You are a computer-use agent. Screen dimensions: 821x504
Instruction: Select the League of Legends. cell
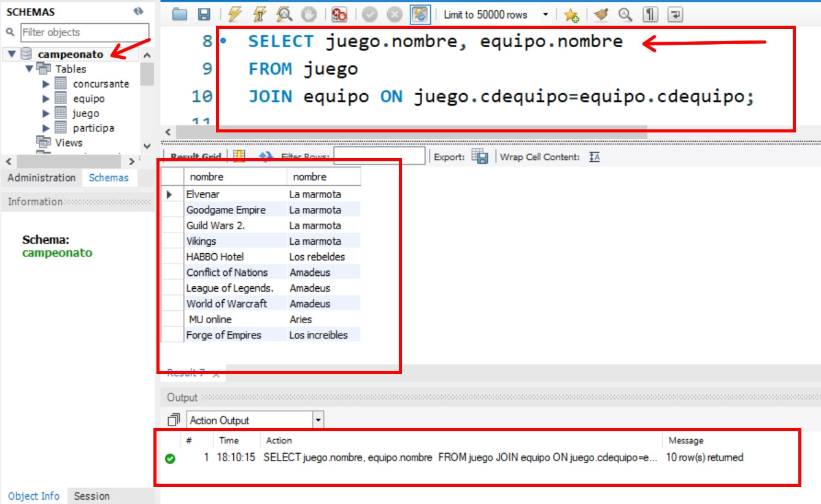click(235, 288)
